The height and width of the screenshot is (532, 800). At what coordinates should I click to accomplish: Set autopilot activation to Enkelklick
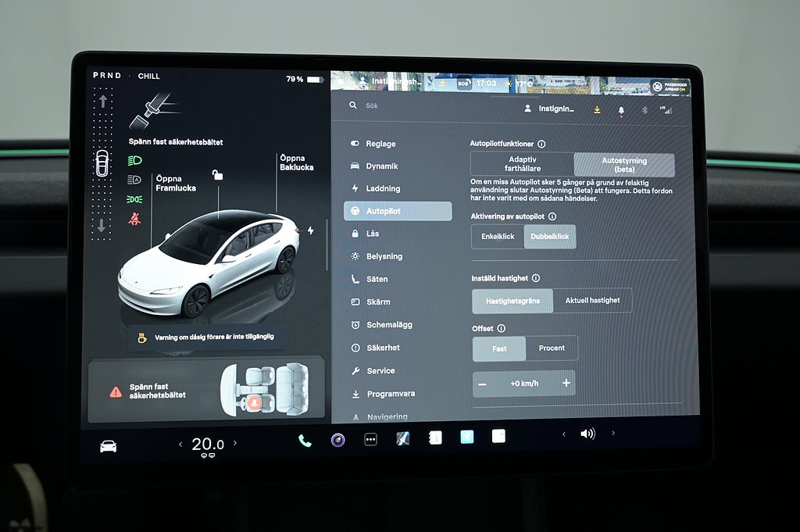(x=498, y=237)
